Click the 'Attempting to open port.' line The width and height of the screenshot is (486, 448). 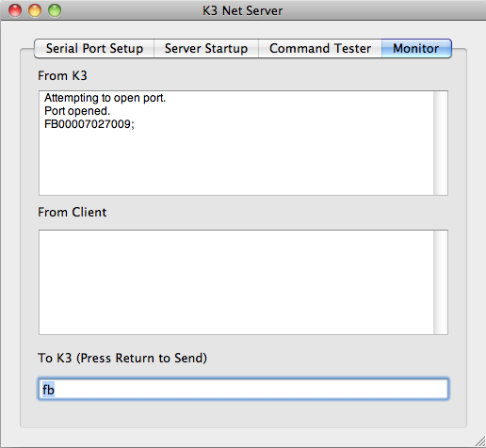tap(105, 98)
